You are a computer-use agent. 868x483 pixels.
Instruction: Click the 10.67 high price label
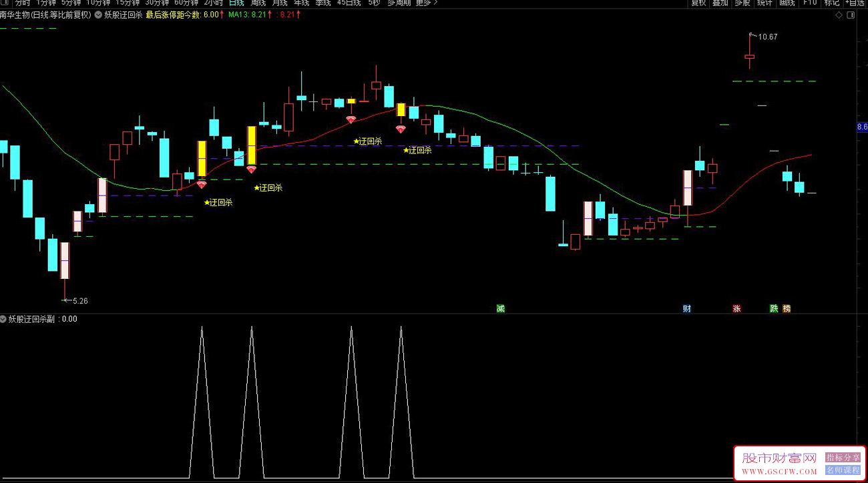(x=768, y=37)
